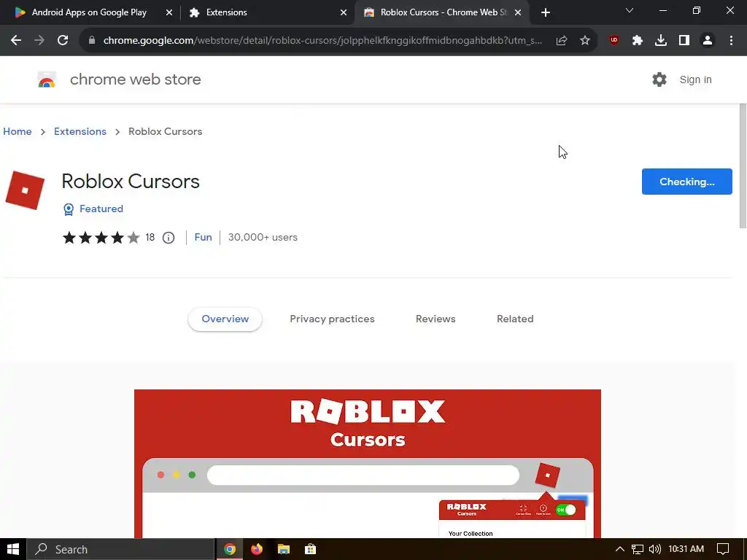Switch to Android Apps on Google Play tab
This screenshot has width=747, height=560.
[89, 12]
